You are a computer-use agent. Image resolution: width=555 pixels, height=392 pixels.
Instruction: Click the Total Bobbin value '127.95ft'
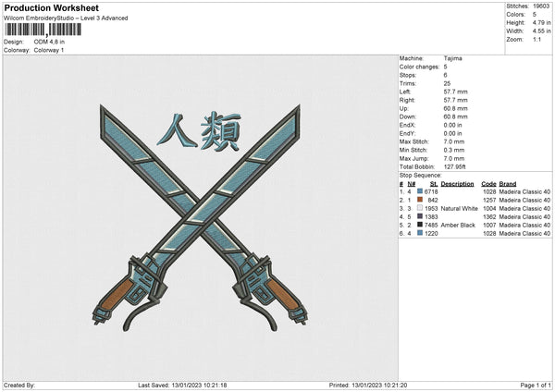point(455,166)
